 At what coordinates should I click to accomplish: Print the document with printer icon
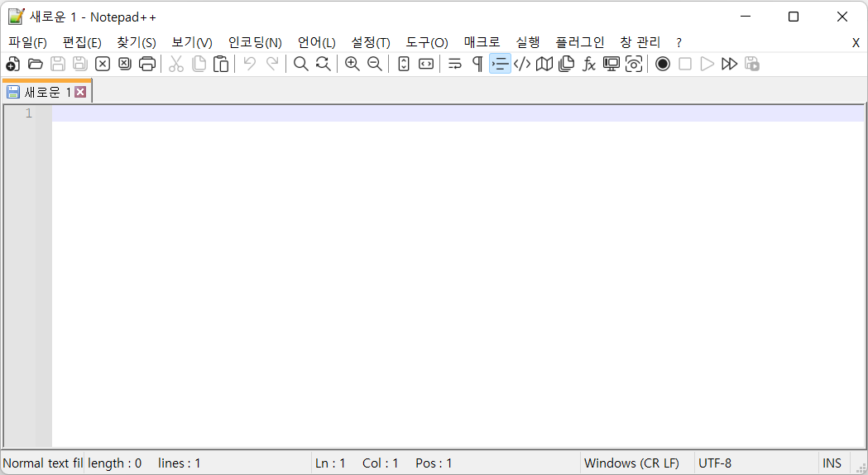(147, 65)
